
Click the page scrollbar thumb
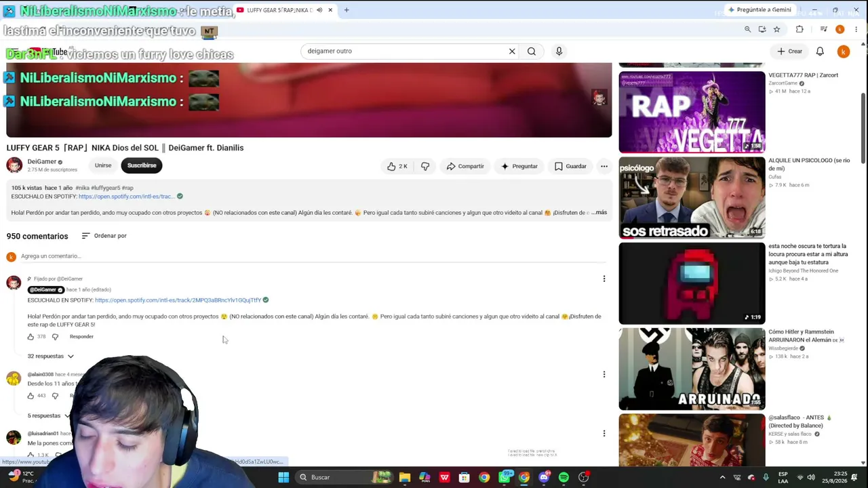click(863, 127)
